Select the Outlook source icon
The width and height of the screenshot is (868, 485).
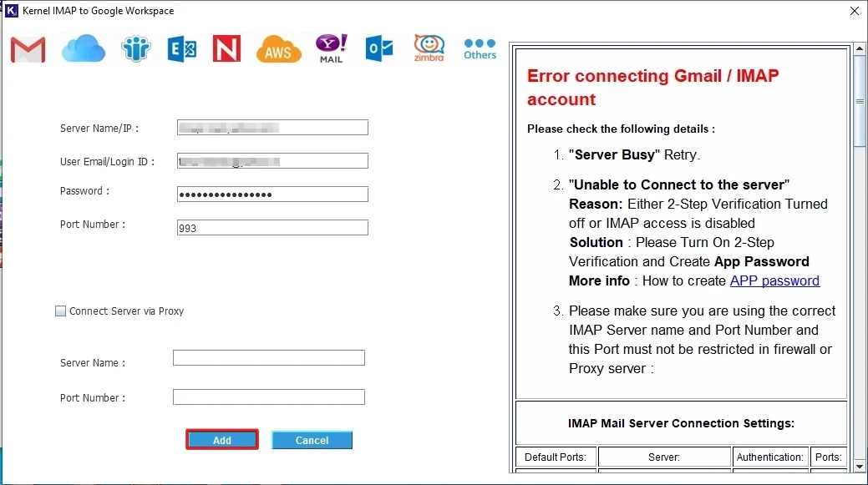(378, 49)
